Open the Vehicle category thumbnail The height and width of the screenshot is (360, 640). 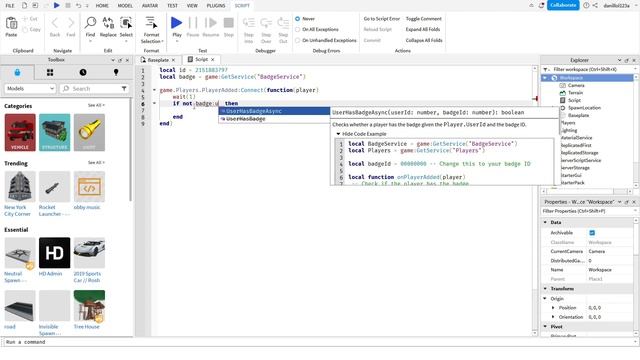[x=20, y=132]
